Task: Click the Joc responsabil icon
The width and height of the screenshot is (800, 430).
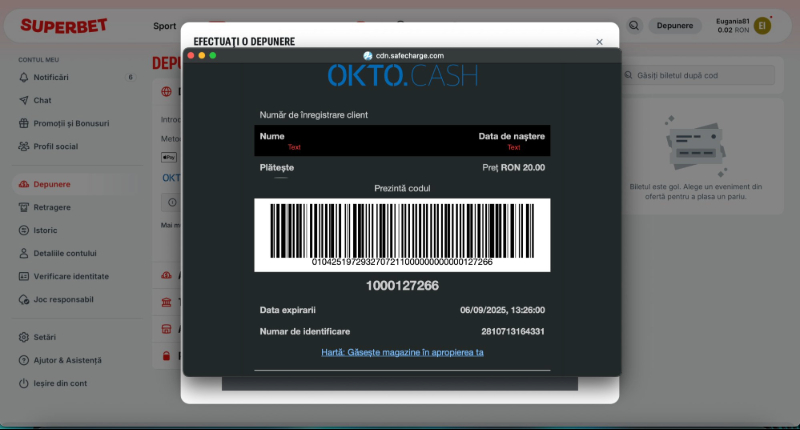Action: pos(23,299)
